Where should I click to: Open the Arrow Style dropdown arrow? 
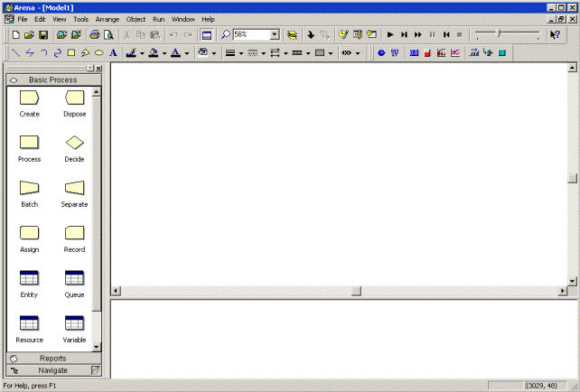click(x=285, y=53)
